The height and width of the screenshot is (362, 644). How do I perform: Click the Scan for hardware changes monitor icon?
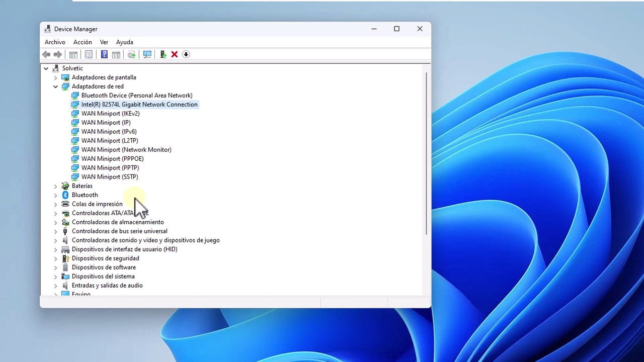[147, 54]
